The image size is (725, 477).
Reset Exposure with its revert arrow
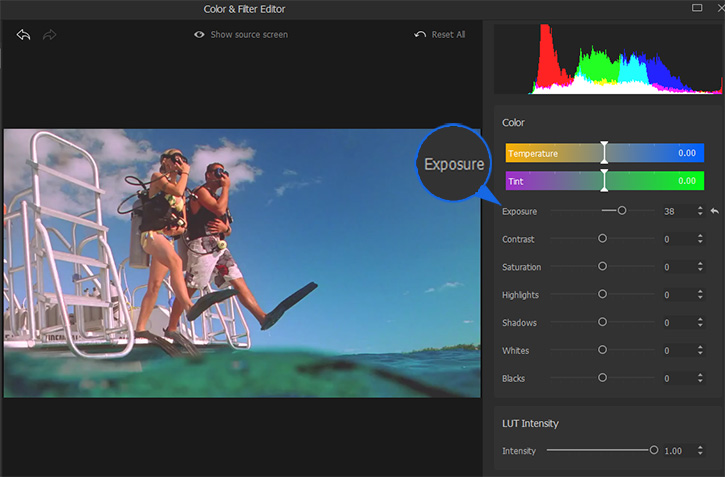tap(714, 211)
